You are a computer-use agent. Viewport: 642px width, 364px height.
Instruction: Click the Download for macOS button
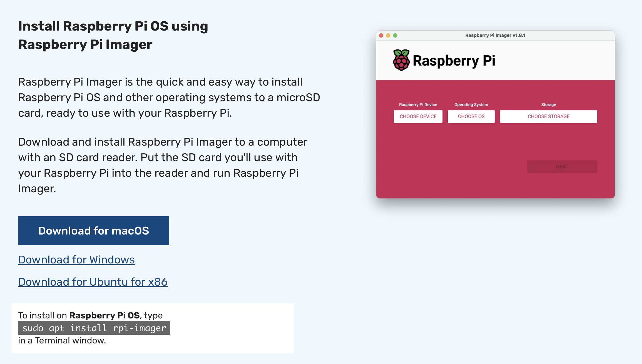[93, 231]
